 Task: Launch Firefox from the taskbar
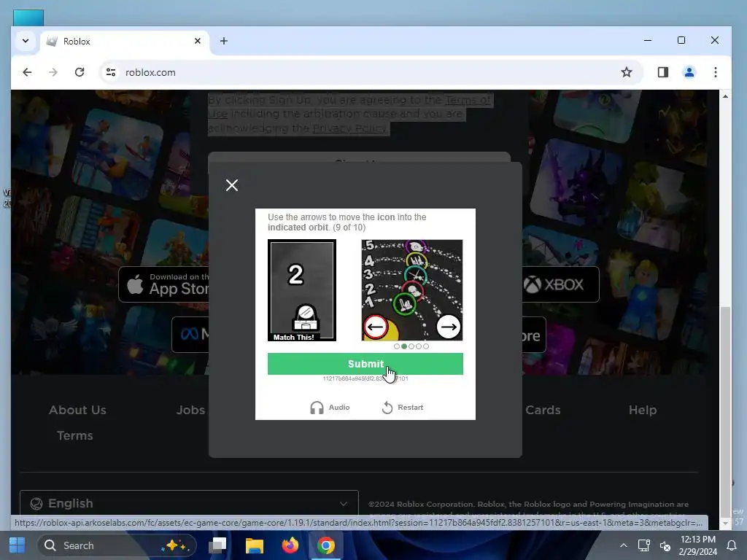click(x=290, y=545)
